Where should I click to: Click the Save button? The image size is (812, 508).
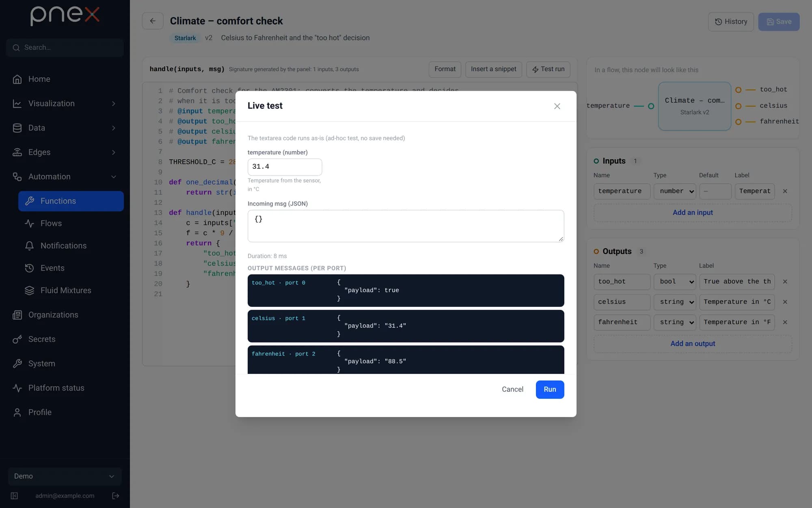(x=779, y=22)
